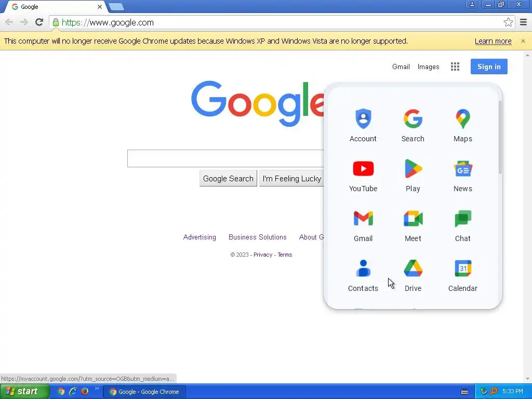Screen dimensions: 532x399
Task: Open the Drive app icon
Action: (413, 275)
